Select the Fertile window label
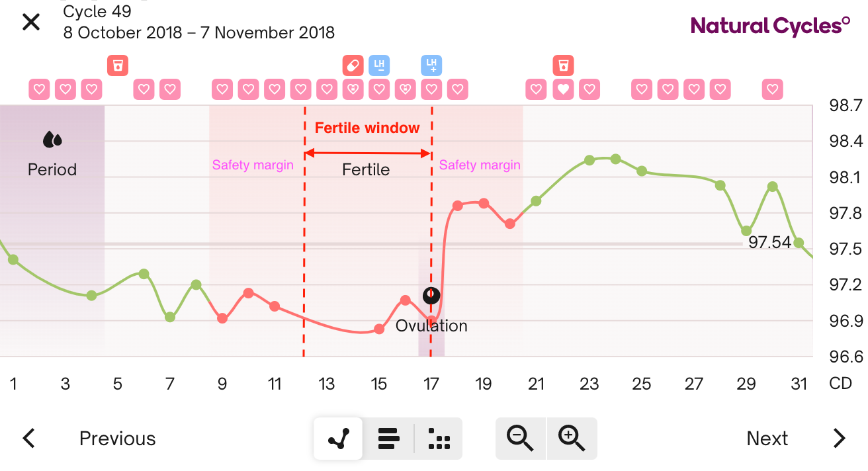 367,127
